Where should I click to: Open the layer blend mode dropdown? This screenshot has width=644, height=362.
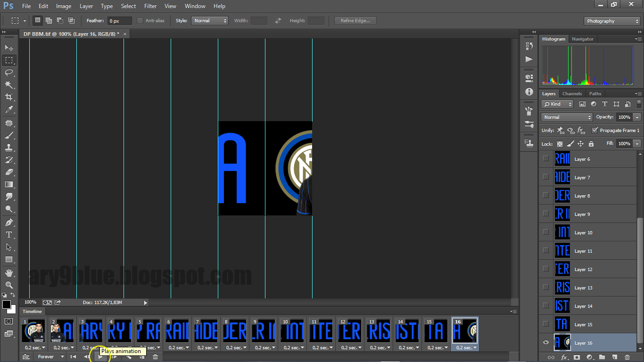[567, 117]
